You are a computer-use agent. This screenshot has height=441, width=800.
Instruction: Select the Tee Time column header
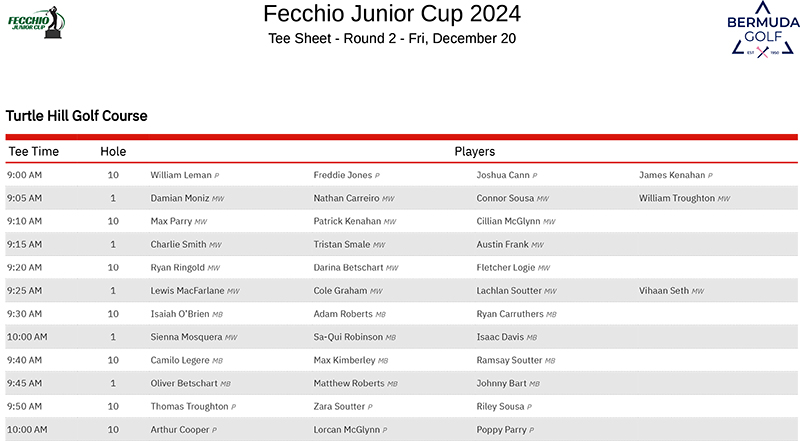[x=34, y=152]
